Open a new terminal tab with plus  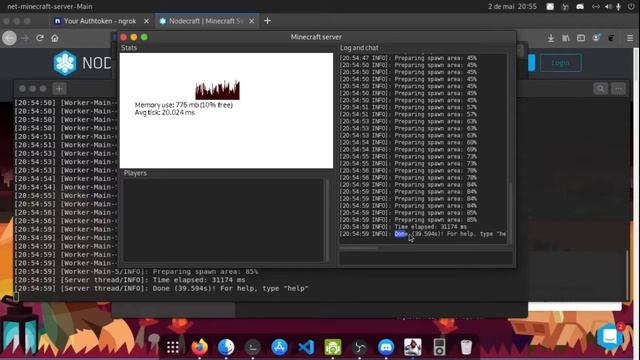(59, 89)
